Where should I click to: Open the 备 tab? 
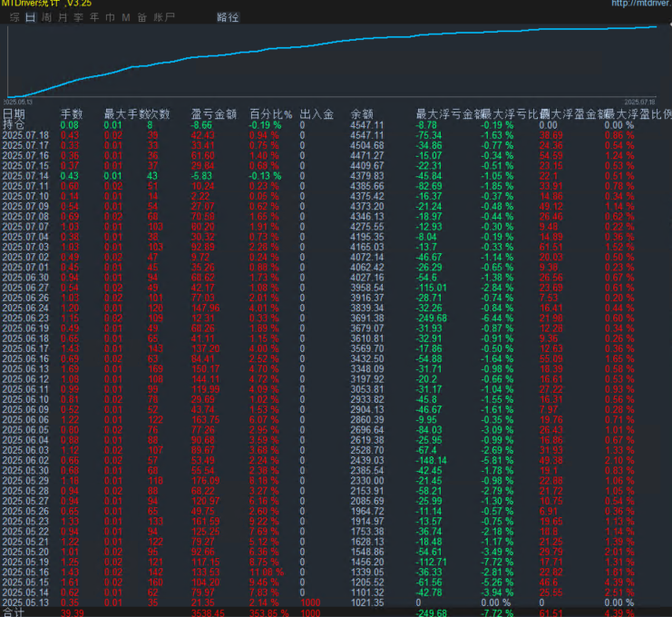coord(142,17)
